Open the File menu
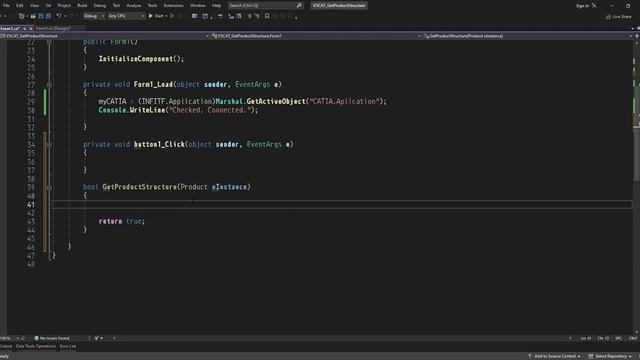 pyautogui.click(x=6, y=6)
